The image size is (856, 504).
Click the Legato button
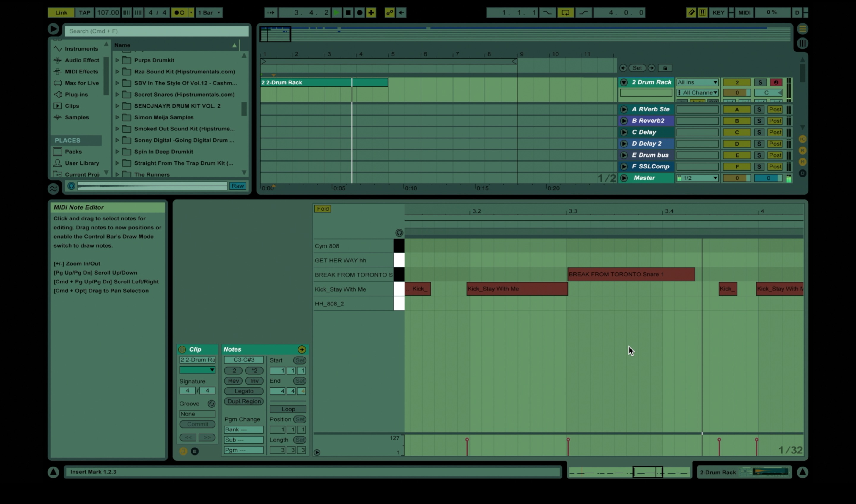coord(243,391)
